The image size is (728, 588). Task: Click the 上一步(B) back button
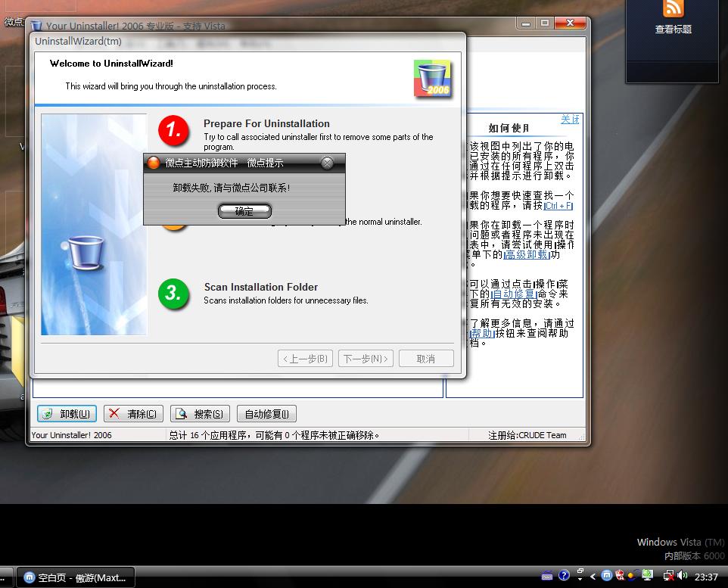(x=305, y=359)
